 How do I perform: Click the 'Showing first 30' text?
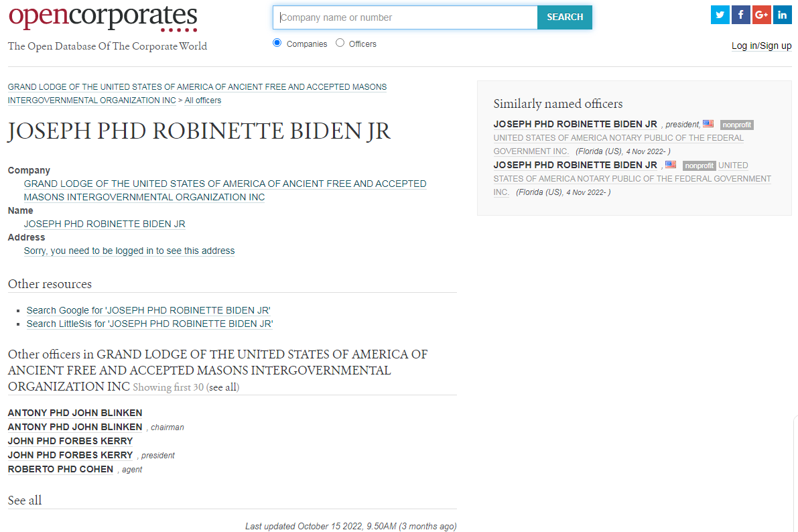(x=168, y=387)
